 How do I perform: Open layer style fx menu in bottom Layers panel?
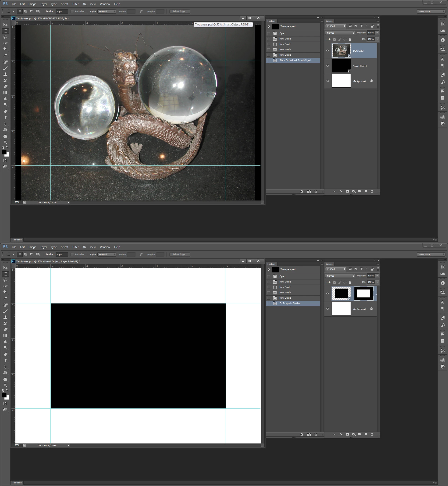[x=341, y=434]
